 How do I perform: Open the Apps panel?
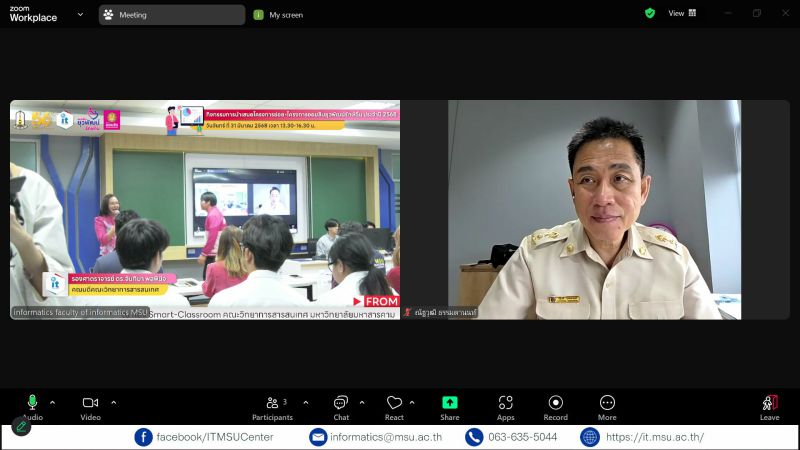(x=505, y=403)
